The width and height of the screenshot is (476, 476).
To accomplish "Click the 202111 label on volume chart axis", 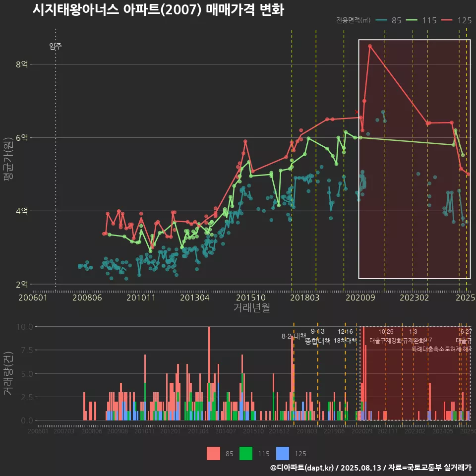I will 388,431.
